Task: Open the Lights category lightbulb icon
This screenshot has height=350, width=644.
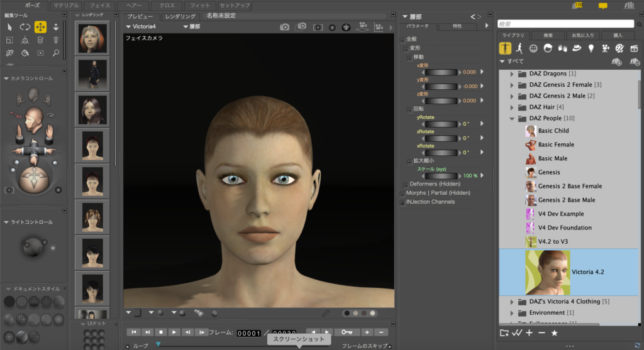Action: [591, 48]
